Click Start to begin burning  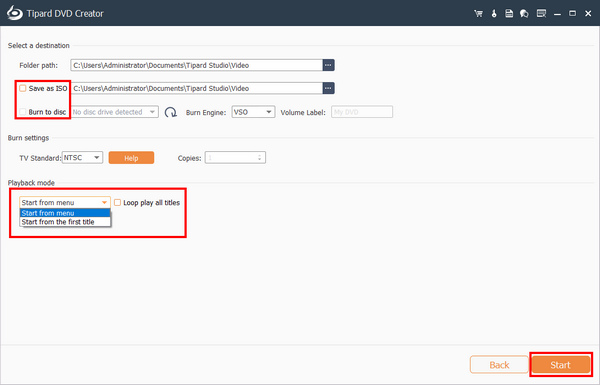[561, 365]
